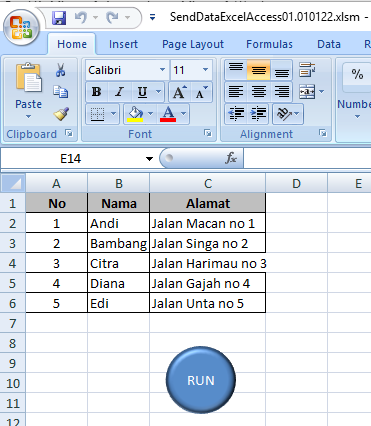
Task: Open the Office Button menu
Action: [x=22, y=28]
